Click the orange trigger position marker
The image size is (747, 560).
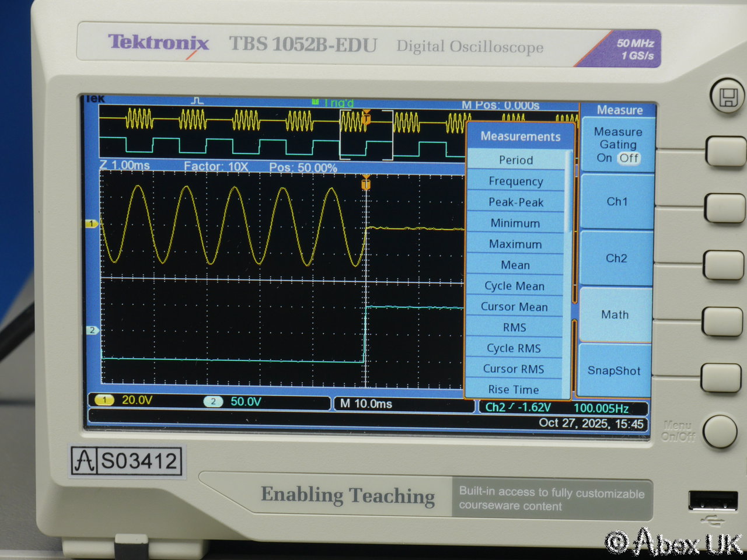tap(366, 184)
